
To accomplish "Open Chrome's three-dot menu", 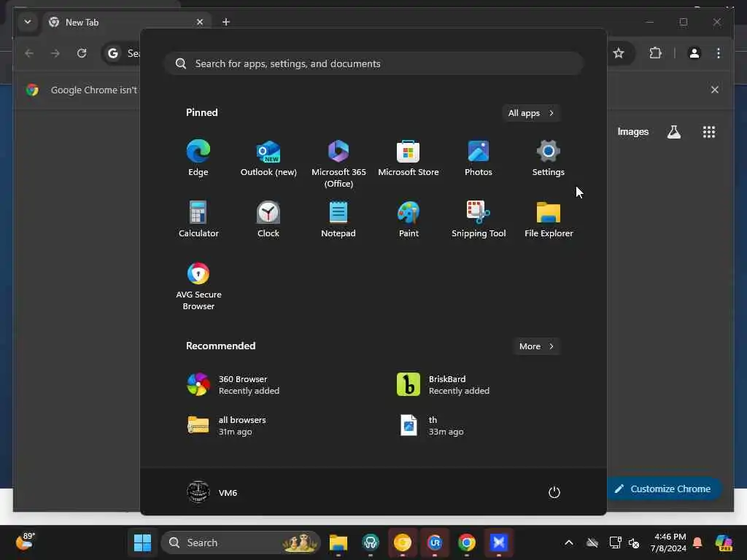I will [x=719, y=52].
